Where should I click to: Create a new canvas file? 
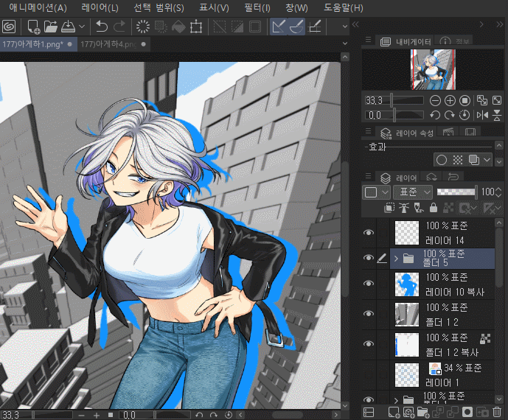33,27
